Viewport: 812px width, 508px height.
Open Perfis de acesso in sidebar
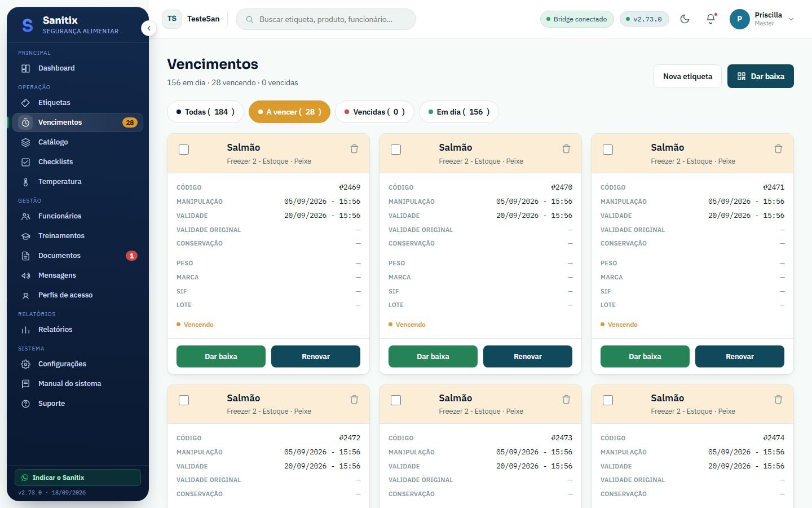pos(78,295)
